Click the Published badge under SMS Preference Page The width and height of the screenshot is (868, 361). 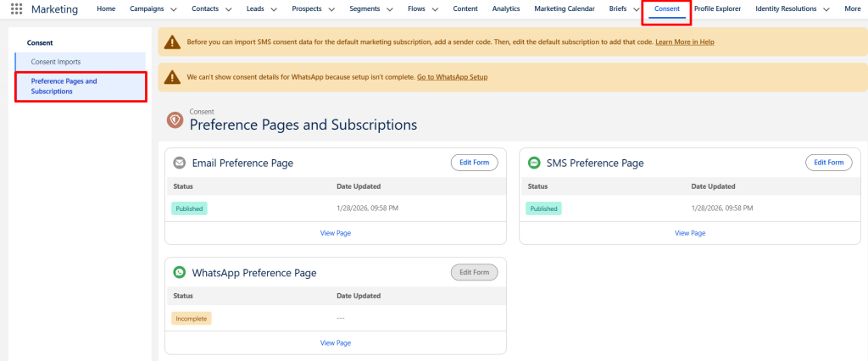[x=543, y=208]
